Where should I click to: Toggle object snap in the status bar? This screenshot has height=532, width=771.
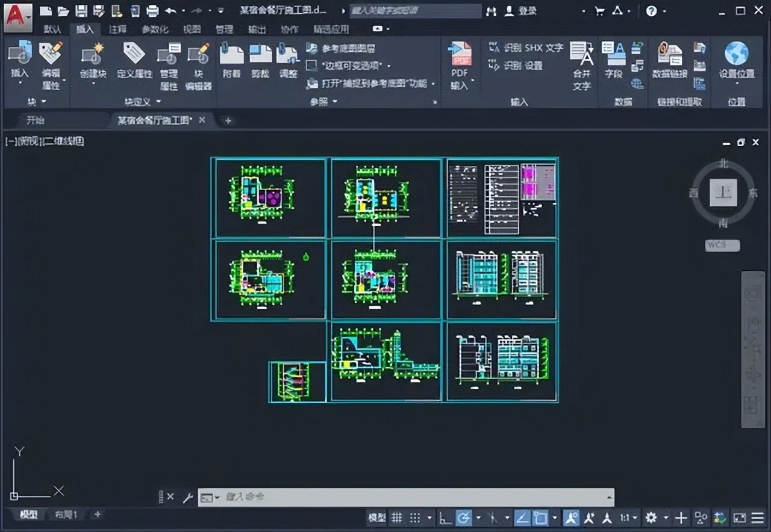tap(541, 518)
